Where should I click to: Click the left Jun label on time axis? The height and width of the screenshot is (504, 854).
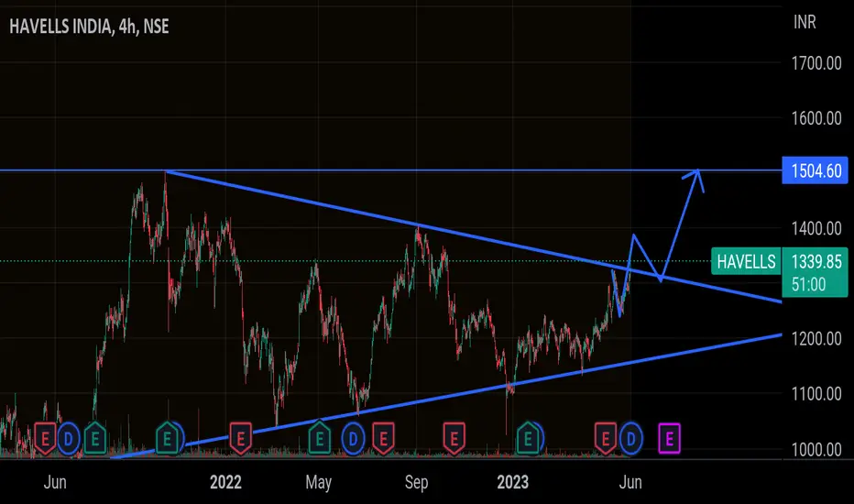click(55, 482)
